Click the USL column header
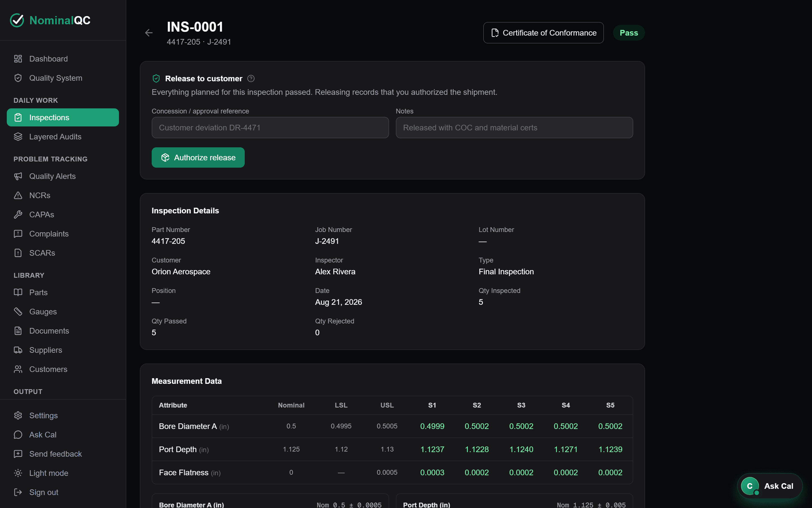 point(387,405)
